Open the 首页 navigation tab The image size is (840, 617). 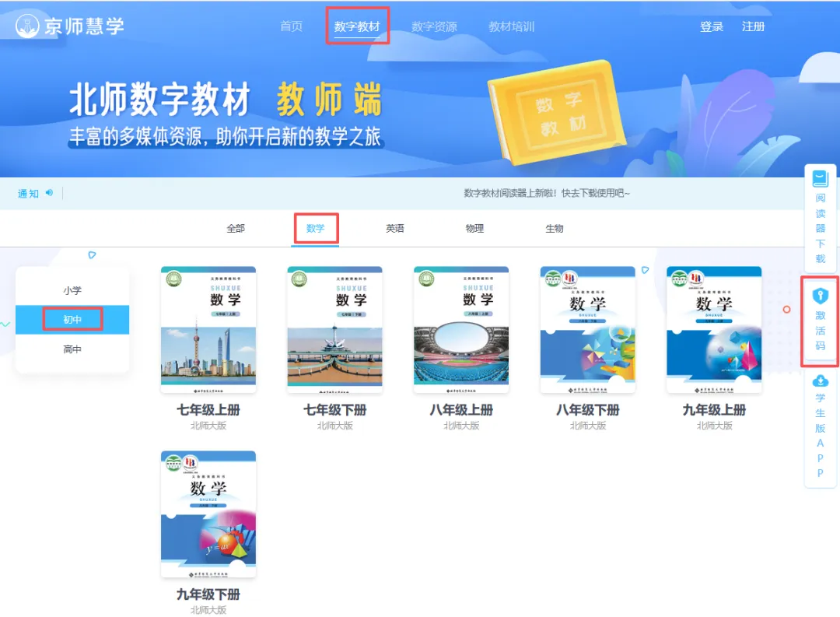point(292,26)
